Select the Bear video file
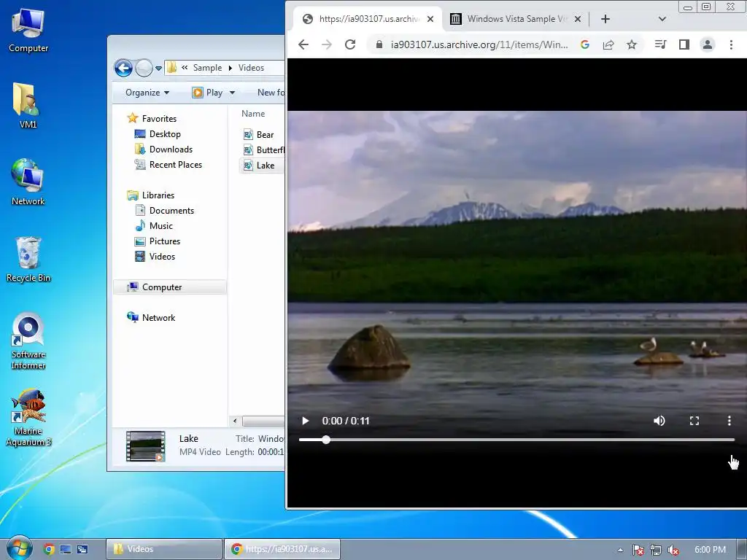747x560 pixels. pyautogui.click(x=258, y=135)
